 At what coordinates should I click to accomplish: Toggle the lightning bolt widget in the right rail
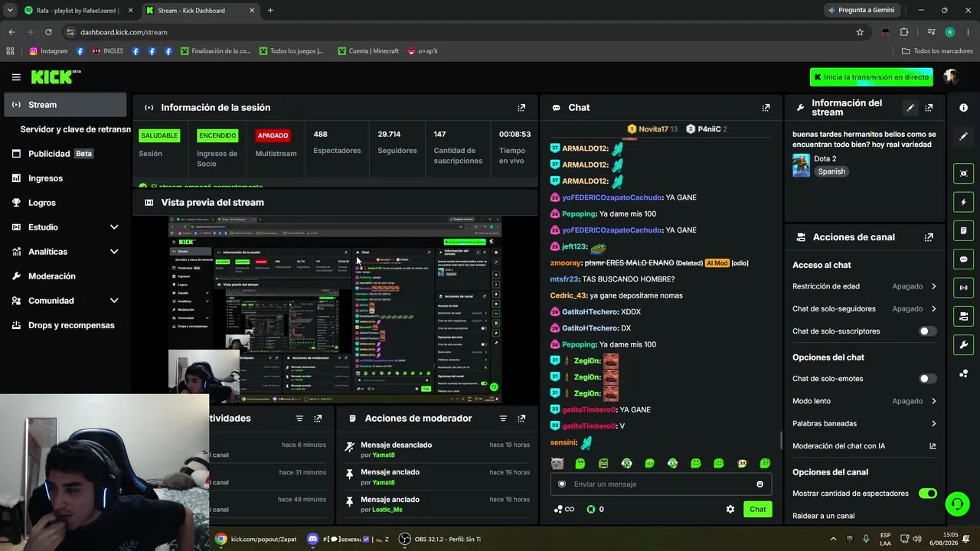[963, 202]
